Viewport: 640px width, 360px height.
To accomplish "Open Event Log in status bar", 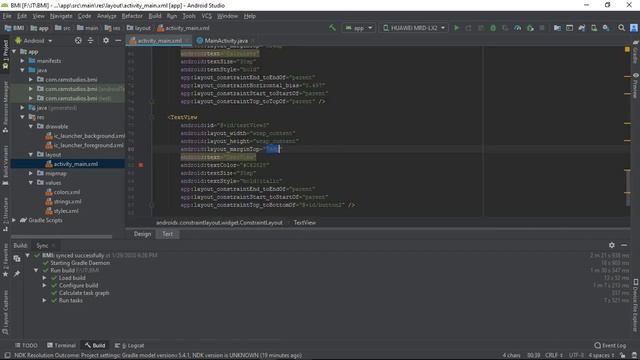I will tap(610, 345).
